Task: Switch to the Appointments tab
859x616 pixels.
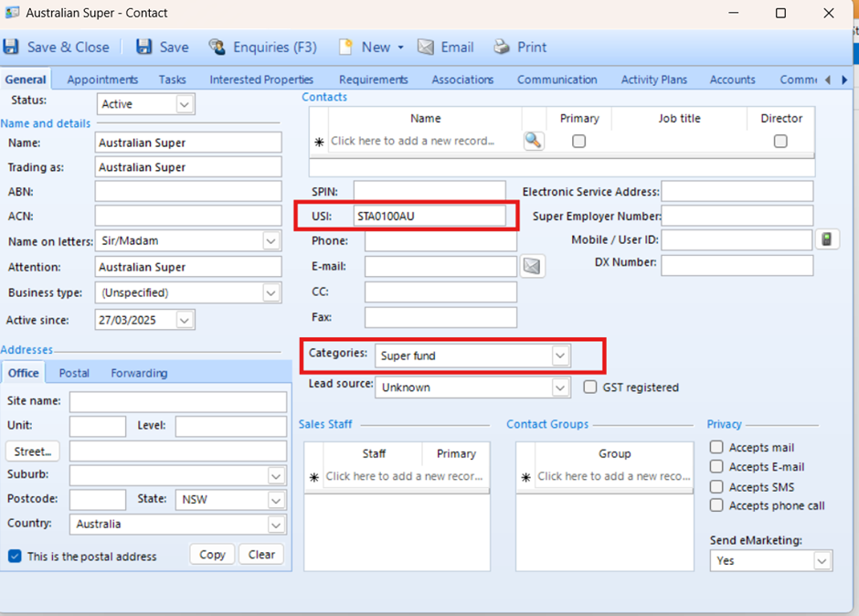Action: coord(102,80)
